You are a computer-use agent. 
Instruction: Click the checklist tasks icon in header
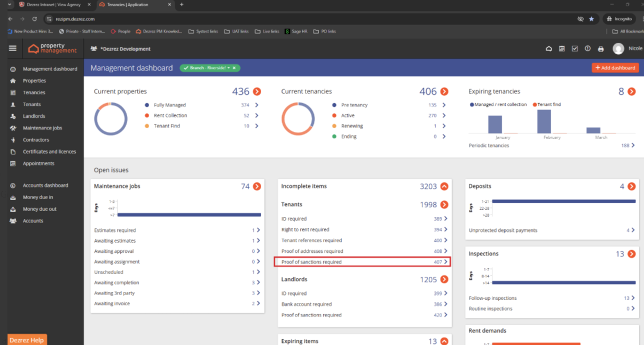pyautogui.click(x=575, y=49)
